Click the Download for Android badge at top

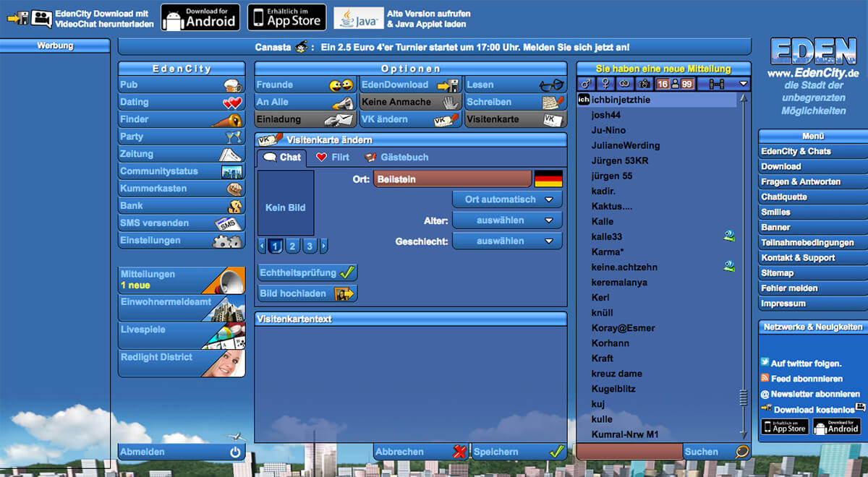pos(200,17)
